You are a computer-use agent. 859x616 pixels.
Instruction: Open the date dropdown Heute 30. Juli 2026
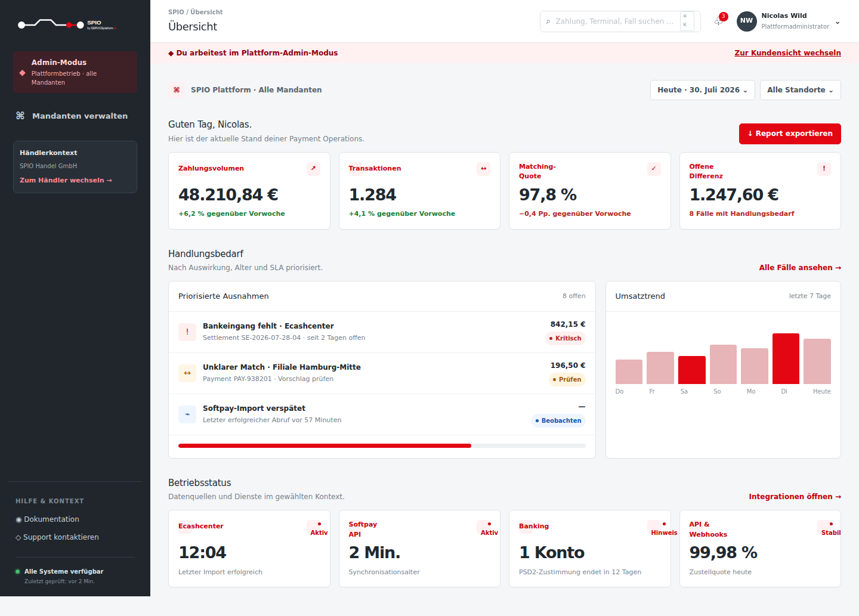tap(702, 90)
